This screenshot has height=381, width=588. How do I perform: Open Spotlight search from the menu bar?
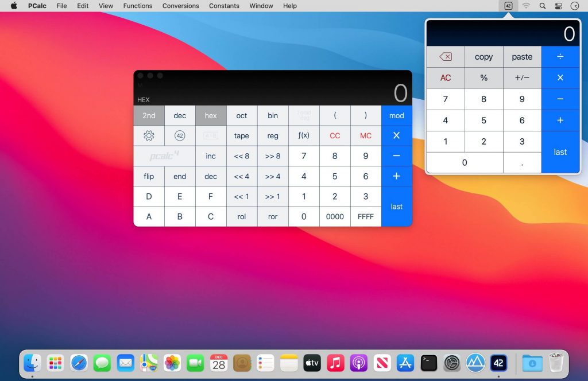pyautogui.click(x=541, y=6)
